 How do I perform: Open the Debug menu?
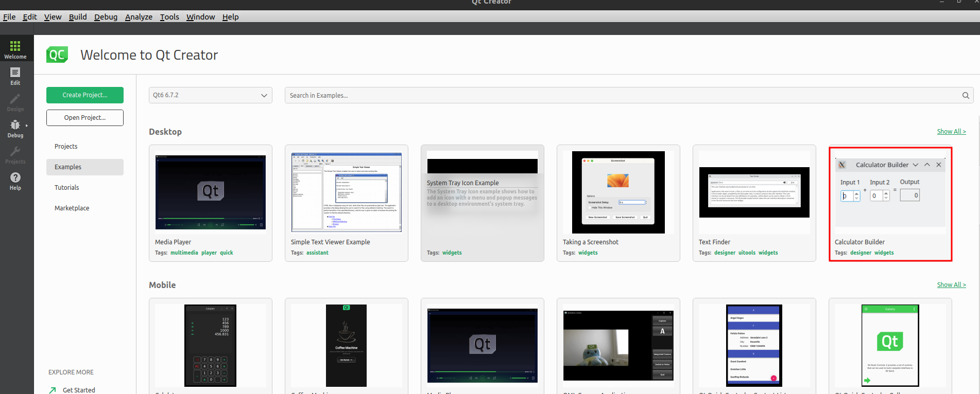pyautogui.click(x=106, y=17)
